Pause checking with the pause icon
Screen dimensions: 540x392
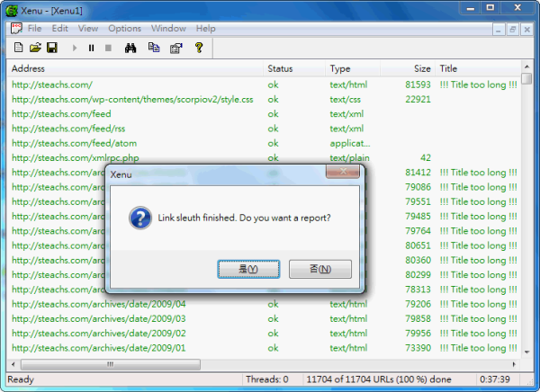tap(91, 48)
